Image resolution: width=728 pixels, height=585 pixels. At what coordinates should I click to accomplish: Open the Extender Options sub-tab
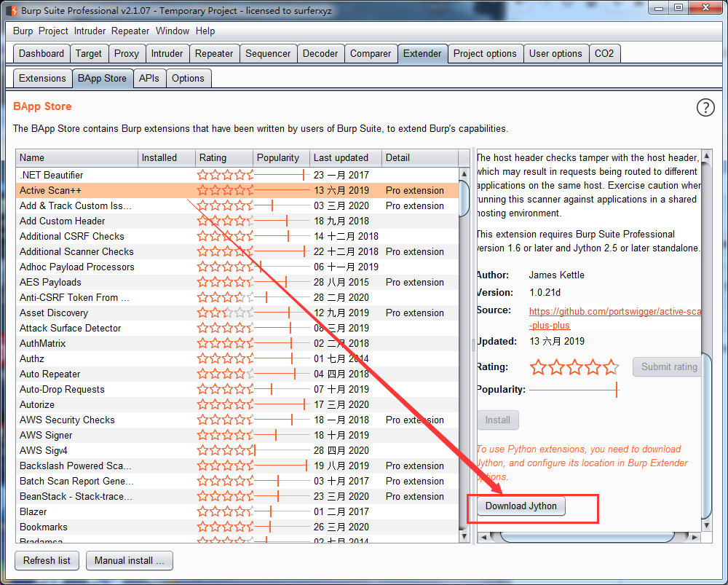point(188,78)
